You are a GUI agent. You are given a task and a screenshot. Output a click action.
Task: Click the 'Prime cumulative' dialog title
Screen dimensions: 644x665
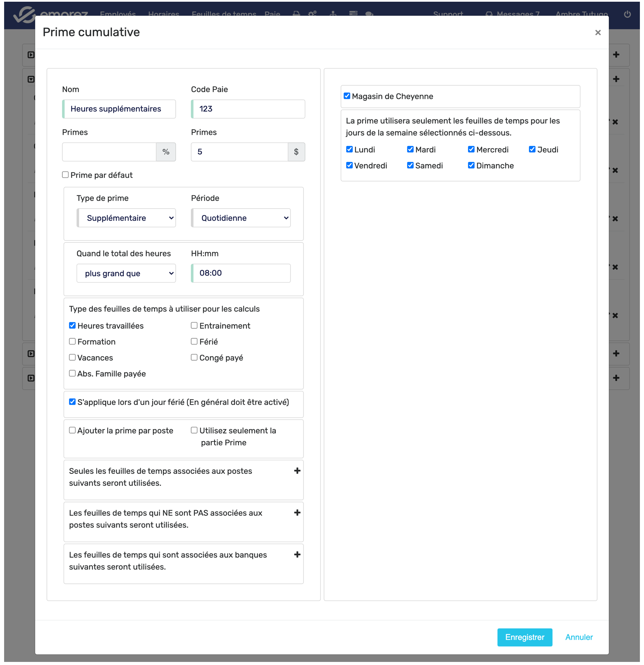pyautogui.click(x=91, y=32)
